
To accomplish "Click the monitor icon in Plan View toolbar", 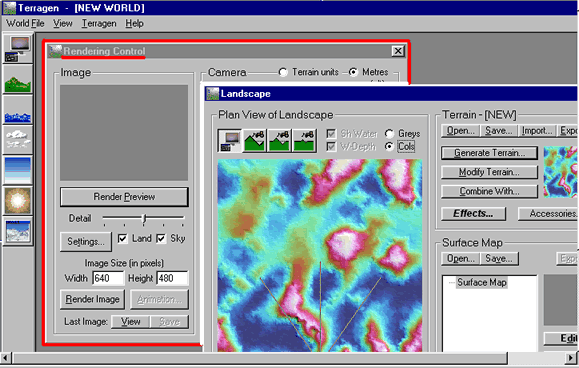I will tap(230, 140).
